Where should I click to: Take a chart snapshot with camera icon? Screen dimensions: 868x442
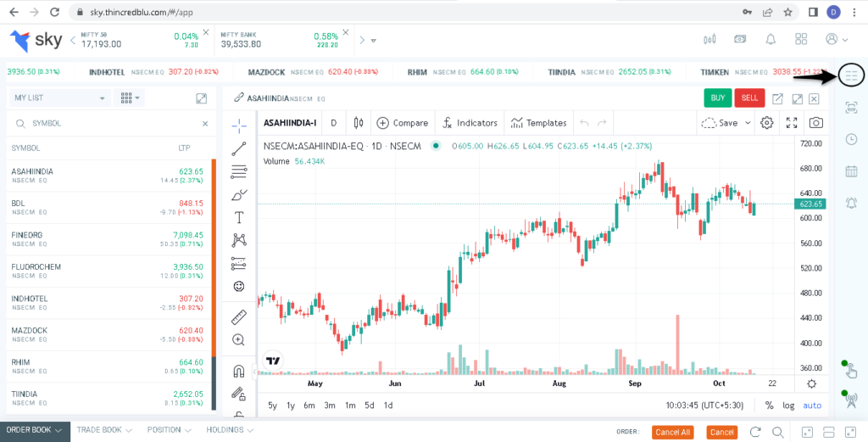816,123
